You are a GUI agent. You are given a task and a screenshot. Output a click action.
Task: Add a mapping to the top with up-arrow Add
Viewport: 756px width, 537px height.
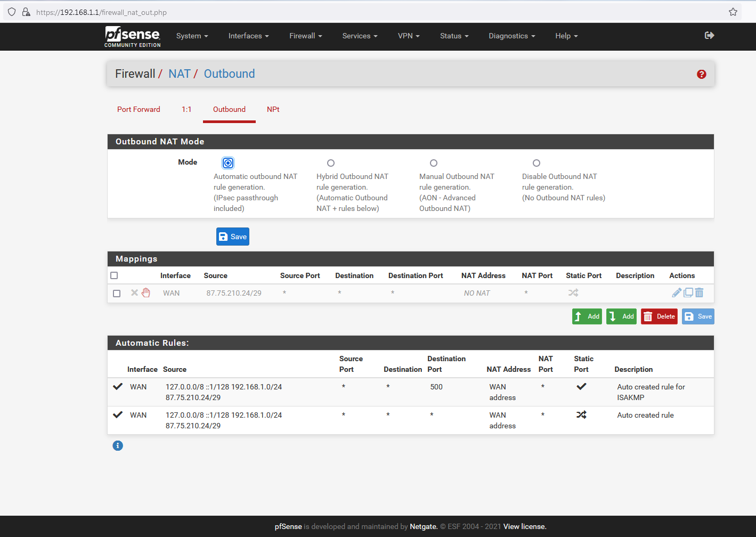587,316
